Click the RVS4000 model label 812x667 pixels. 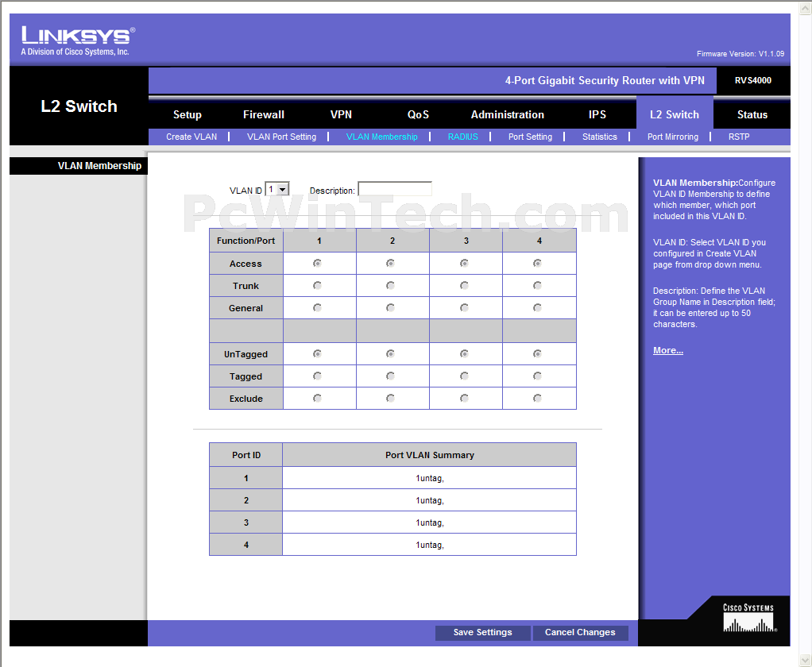(753, 81)
